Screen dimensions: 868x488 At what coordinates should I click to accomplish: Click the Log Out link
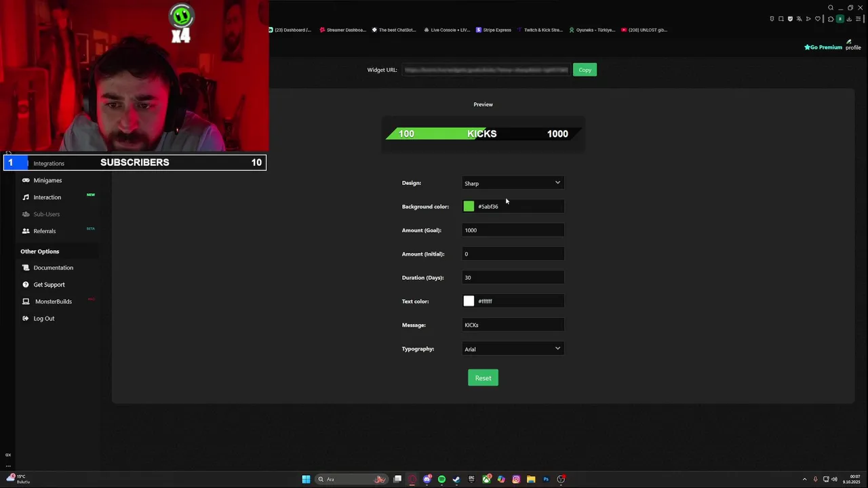(44, 319)
